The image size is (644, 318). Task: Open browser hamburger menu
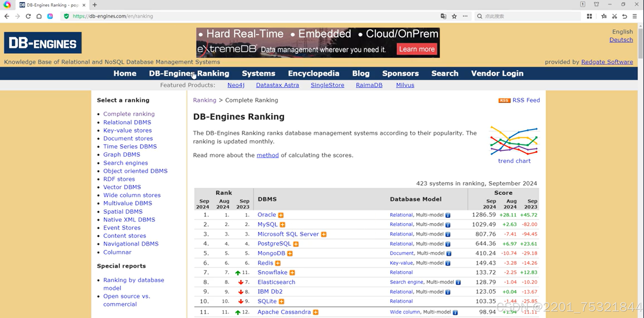[635, 16]
